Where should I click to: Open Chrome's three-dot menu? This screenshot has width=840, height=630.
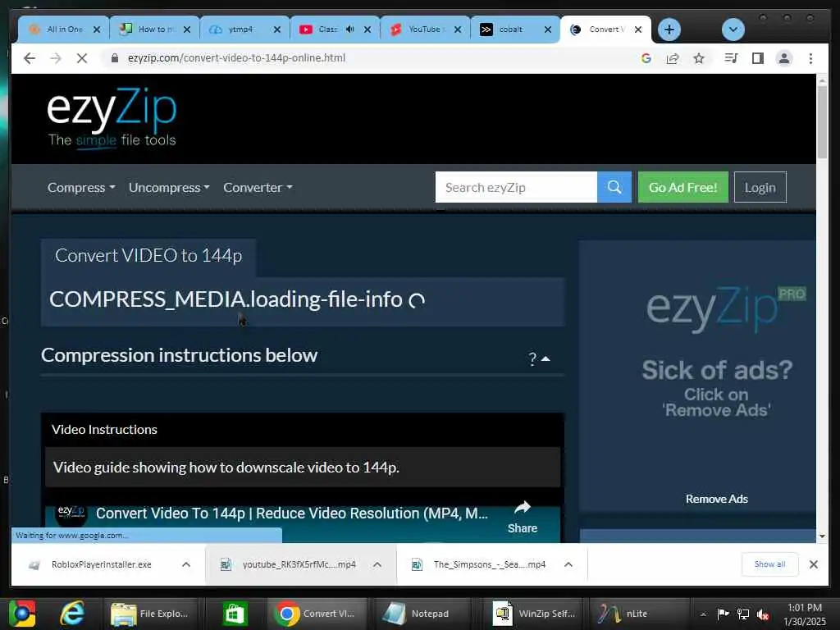(x=810, y=58)
